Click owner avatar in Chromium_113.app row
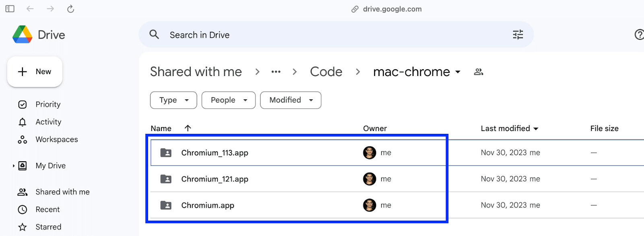Screen dimensions: 644x236 [369, 153]
